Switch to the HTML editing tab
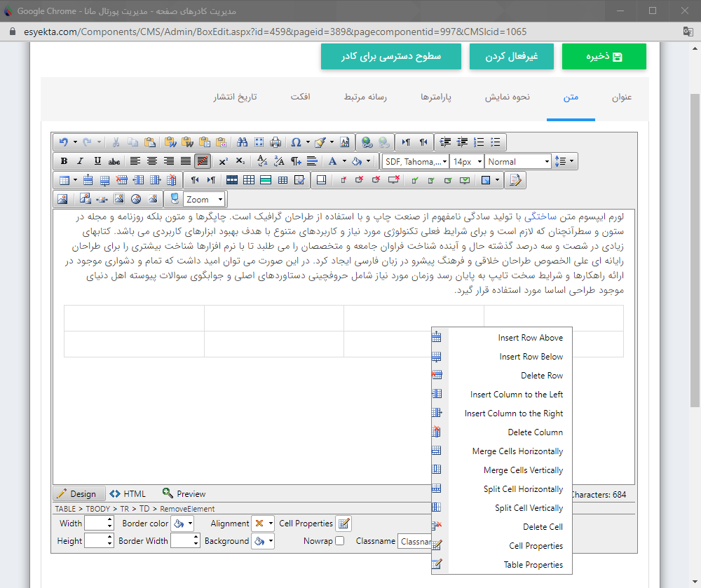The width and height of the screenshot is (701, 588). click(x=128, y=493)
